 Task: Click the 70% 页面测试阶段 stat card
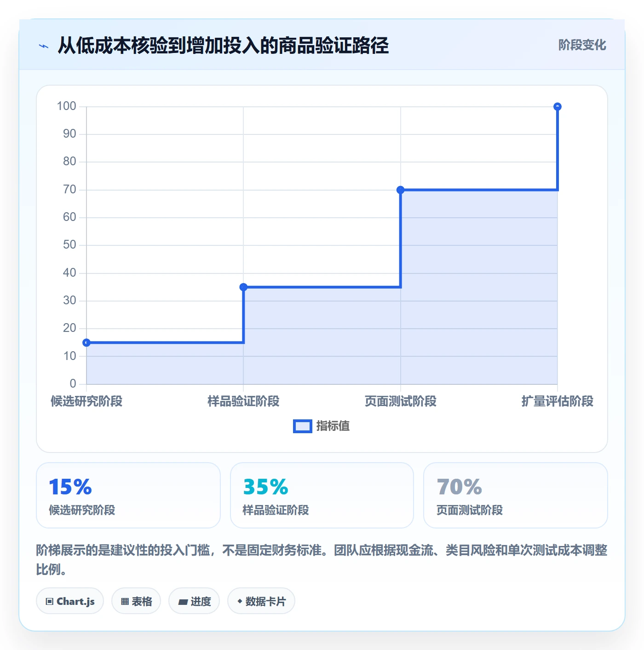(x=516, y=495)
